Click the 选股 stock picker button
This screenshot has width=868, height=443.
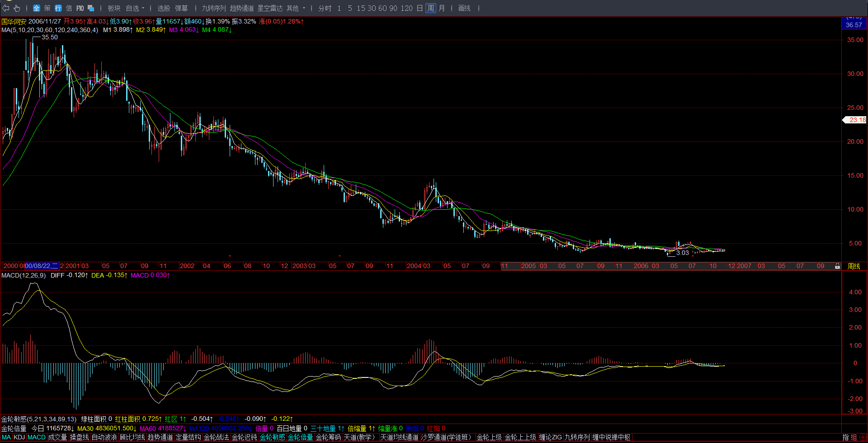point(164,8)
